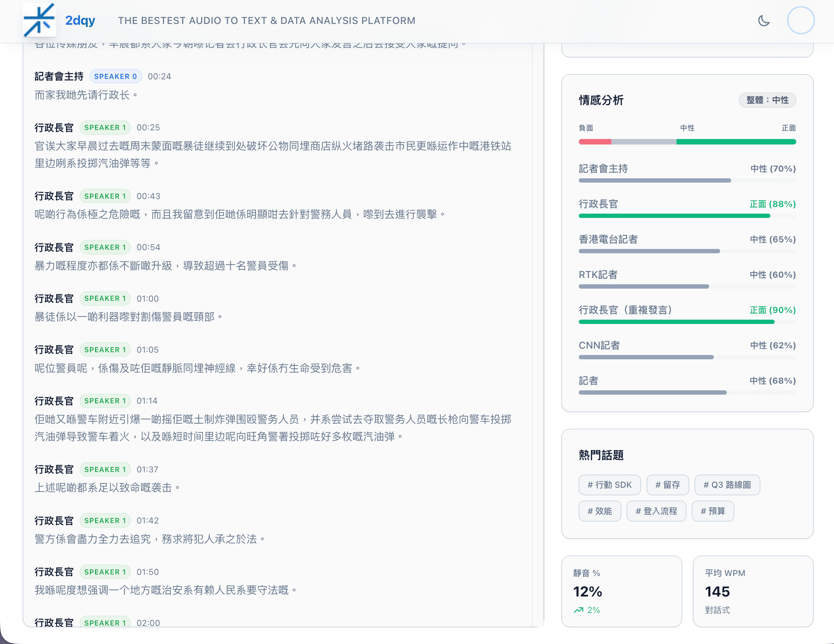Click the 對話式 label under average WPM
The image size is (834, 644).
coord(717,610)
